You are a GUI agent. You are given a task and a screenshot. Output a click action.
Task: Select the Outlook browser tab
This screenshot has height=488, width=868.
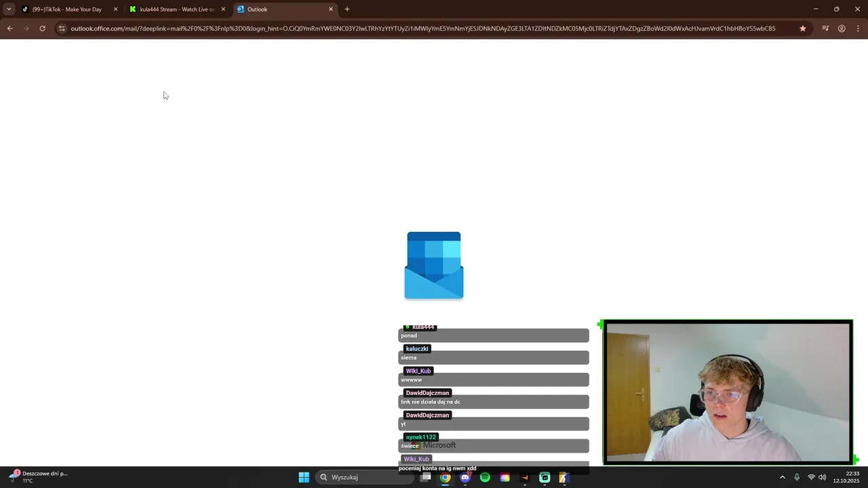(x=285, y=9)
